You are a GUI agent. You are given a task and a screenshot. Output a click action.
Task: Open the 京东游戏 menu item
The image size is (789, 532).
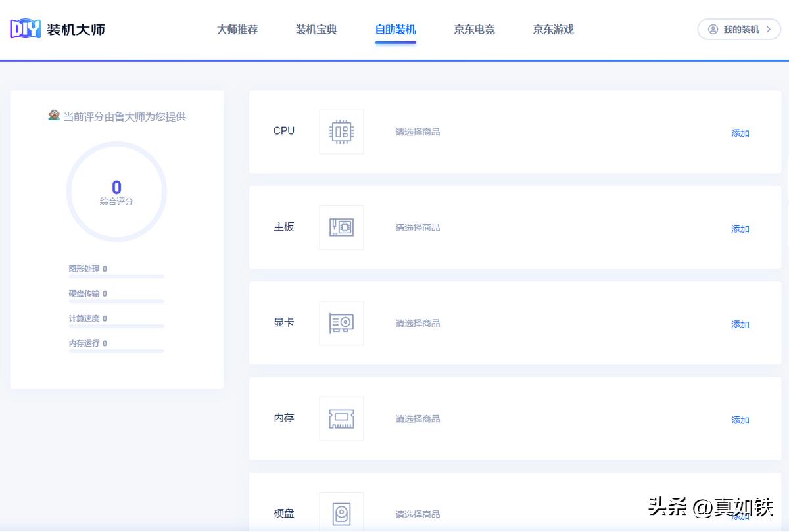click(552, 29)
